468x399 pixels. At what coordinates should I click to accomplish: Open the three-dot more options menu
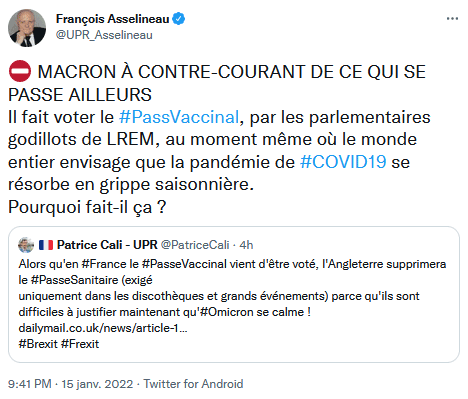tap(452, 19)
